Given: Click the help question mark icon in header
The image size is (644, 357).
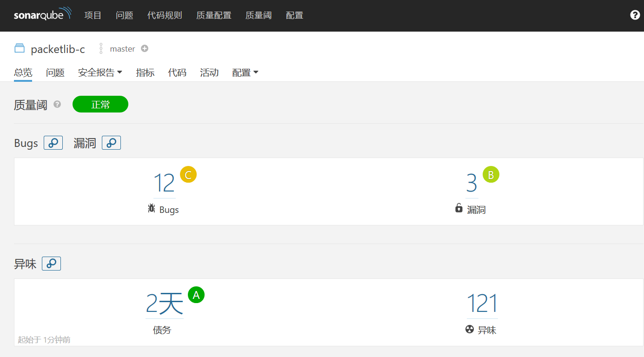Looking at the screenshot, I should pyautogui.click(x=635, y=15).
